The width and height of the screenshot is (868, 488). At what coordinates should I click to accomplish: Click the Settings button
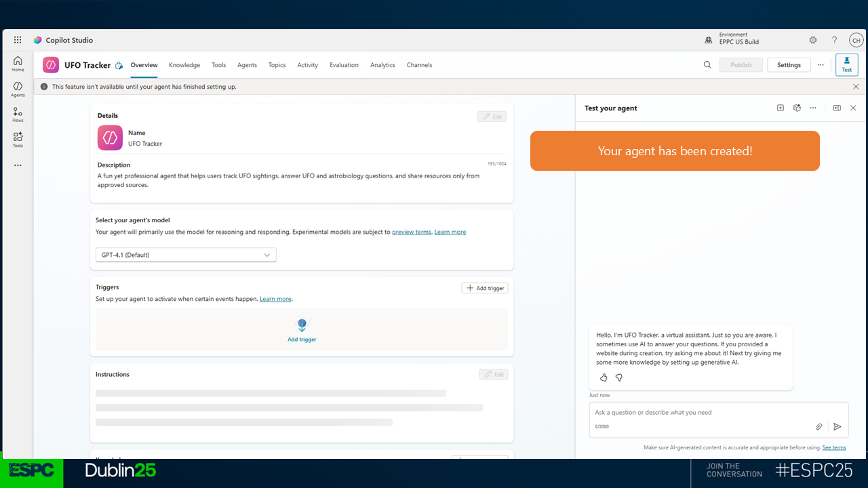(x=789, y=65)
